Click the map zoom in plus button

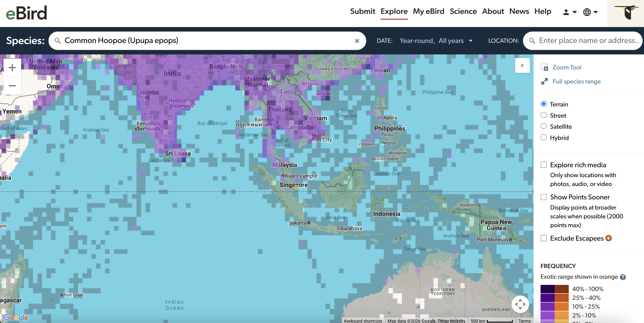point(12,68)
